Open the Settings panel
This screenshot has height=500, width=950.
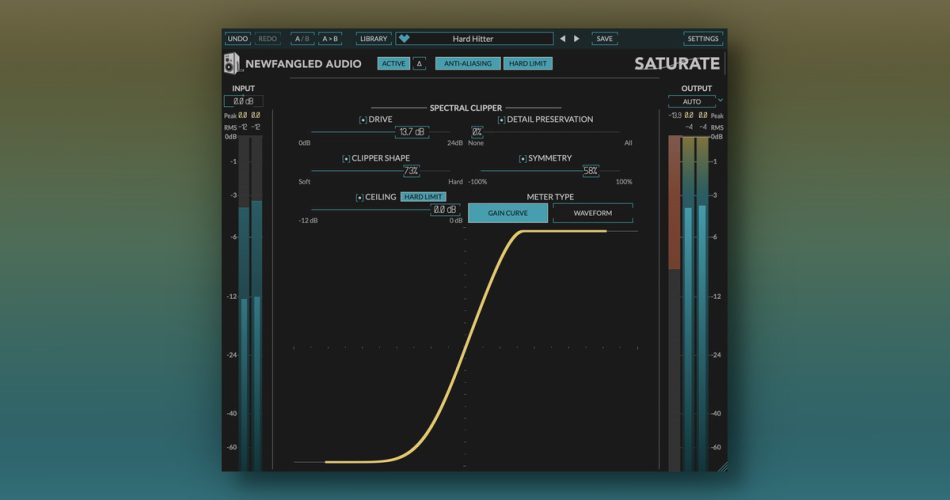click(x=703, y=39)
